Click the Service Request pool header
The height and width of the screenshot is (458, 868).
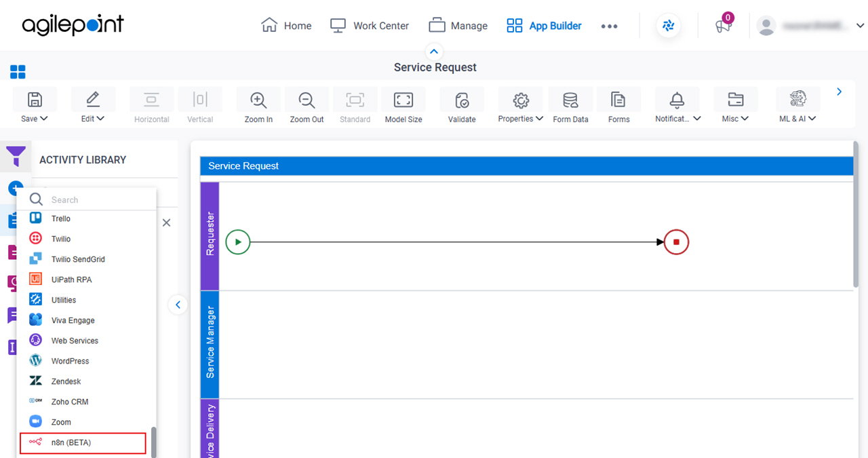[526, 166]
